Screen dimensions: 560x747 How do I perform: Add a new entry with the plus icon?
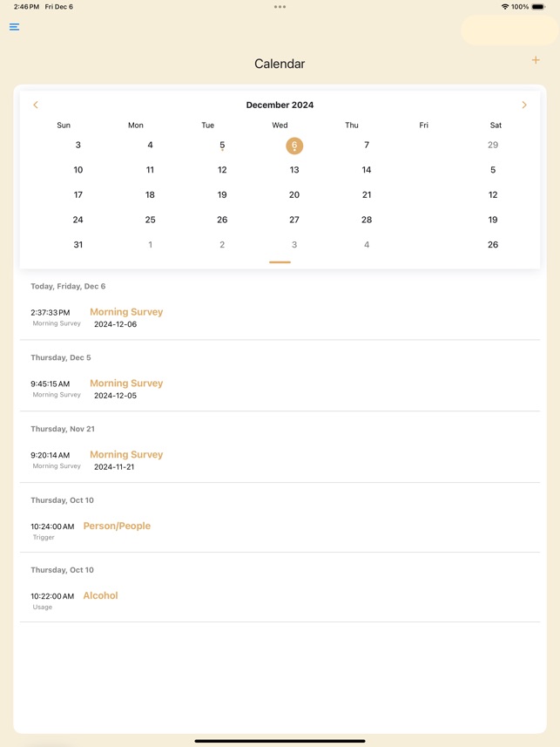point(536,60)
